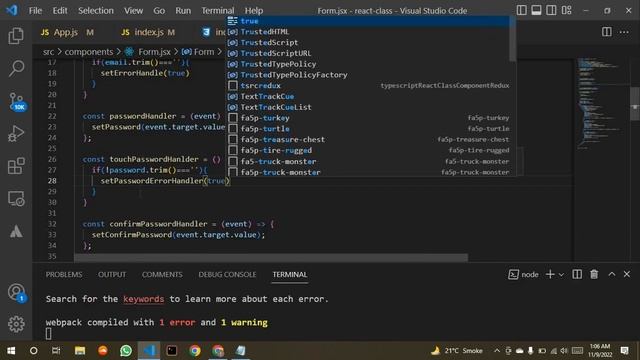Screen dimensions: 640x360
Task: Open the Selection menu
Action: coord(96,11)
